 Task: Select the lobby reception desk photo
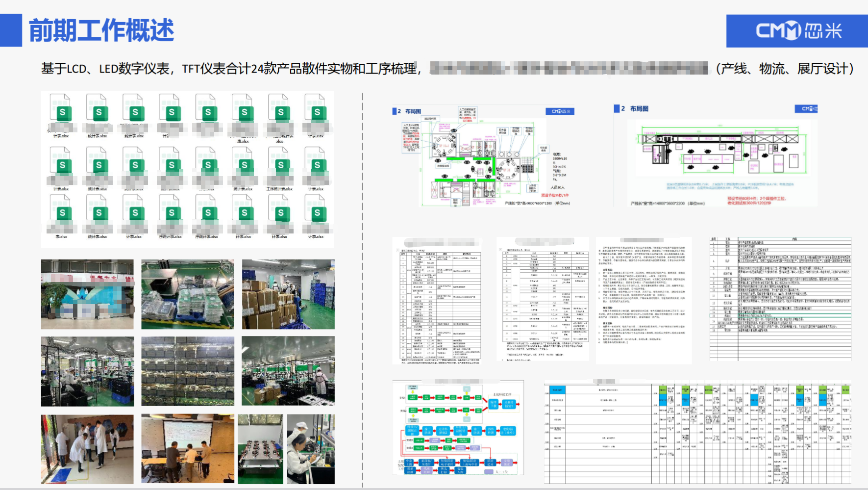(x=87, y=294)
